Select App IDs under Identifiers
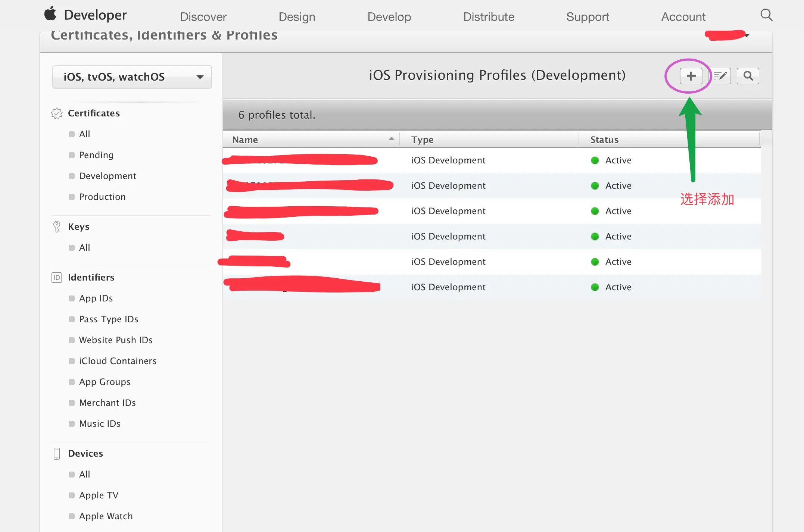Viewport: 804px width, 532px height. coord(96,298)
